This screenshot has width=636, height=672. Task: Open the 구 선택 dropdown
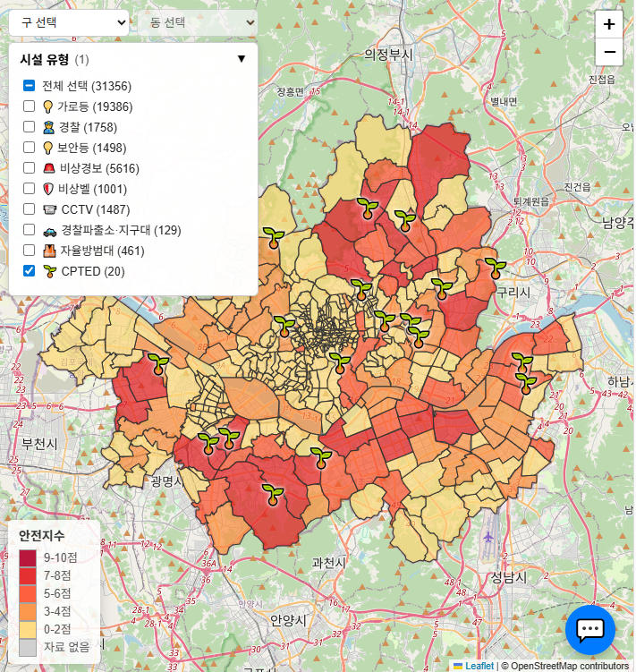(x=69, y=22)
